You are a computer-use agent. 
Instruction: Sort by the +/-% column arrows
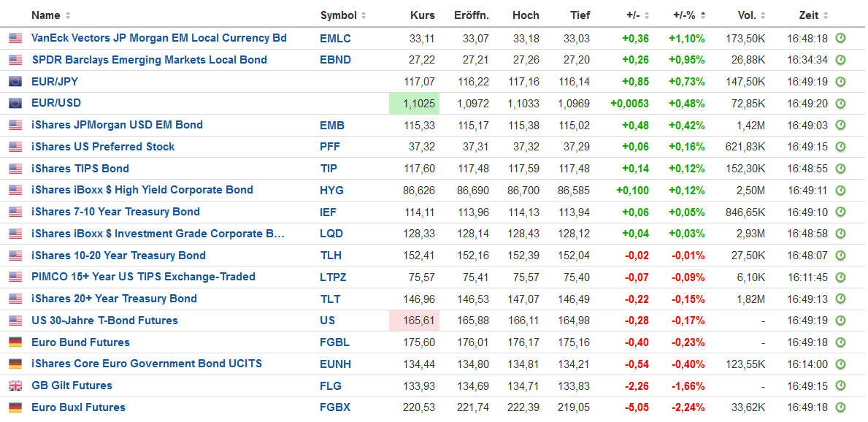(707, 15)
